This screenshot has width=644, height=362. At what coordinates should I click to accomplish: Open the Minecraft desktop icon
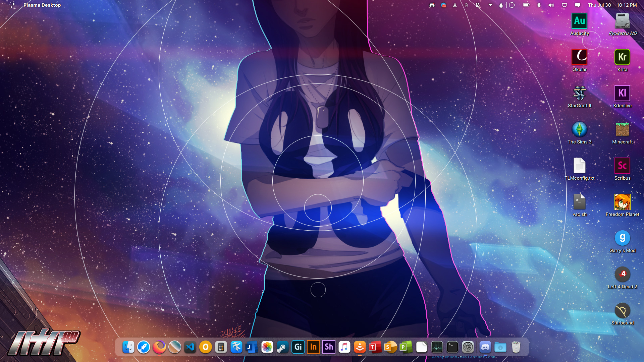[x=622, y=129]
